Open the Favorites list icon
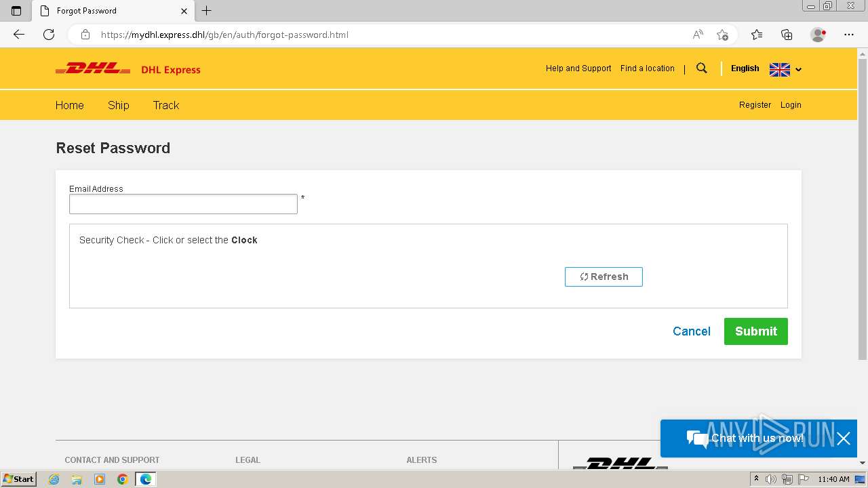The width and height of the screenshot is (868, 488). 757,35
